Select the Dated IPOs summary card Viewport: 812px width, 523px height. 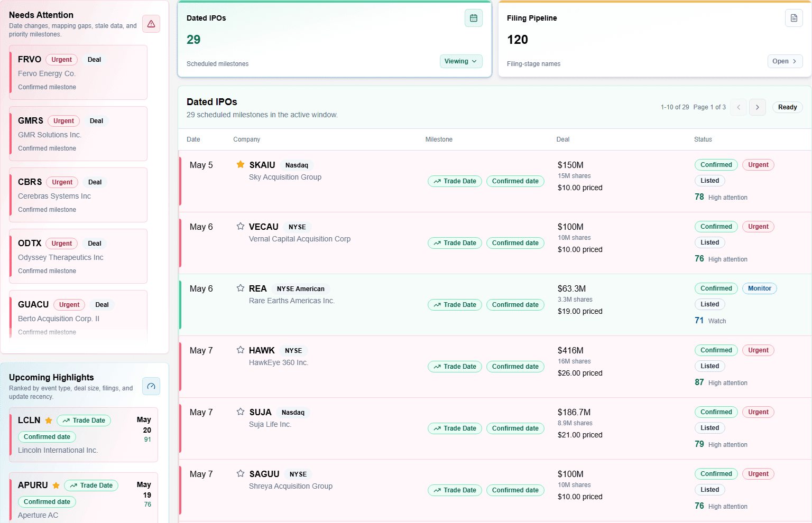tap(335, 39)
